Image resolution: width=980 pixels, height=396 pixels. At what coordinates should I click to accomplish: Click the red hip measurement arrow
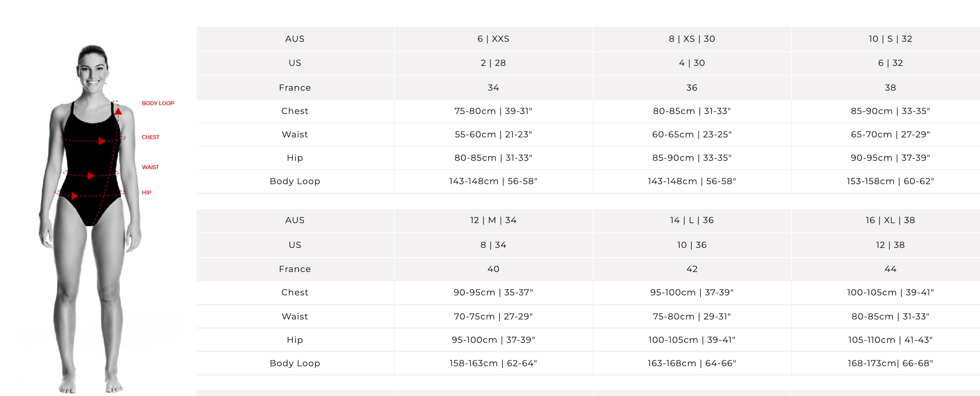(x=75, y=196)
